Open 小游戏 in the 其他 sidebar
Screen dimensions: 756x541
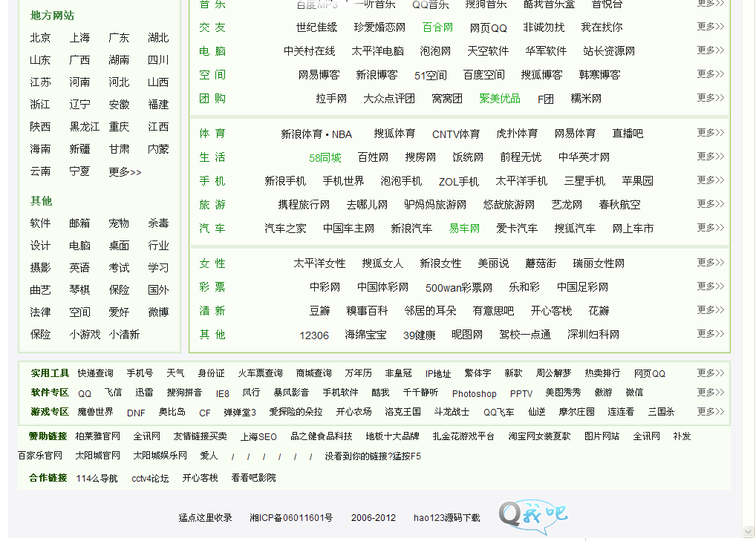(85, 335)
